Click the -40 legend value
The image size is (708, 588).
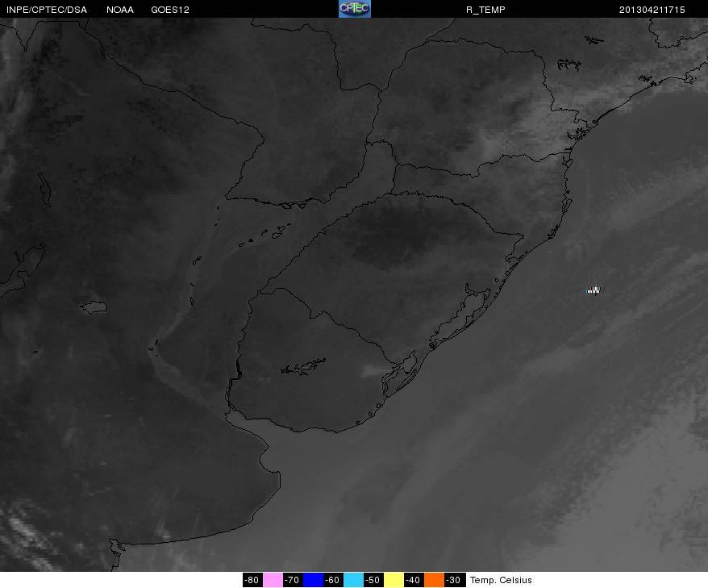413,580
